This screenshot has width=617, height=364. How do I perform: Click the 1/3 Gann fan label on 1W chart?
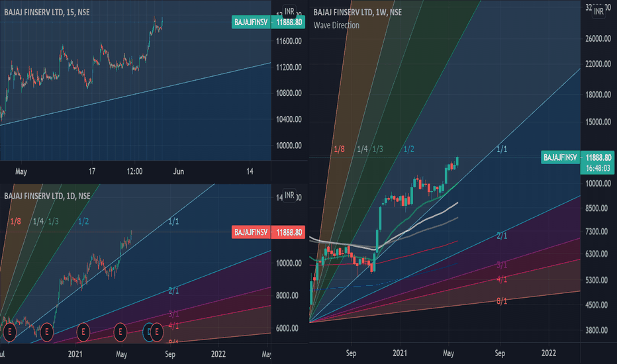(378, 149)
